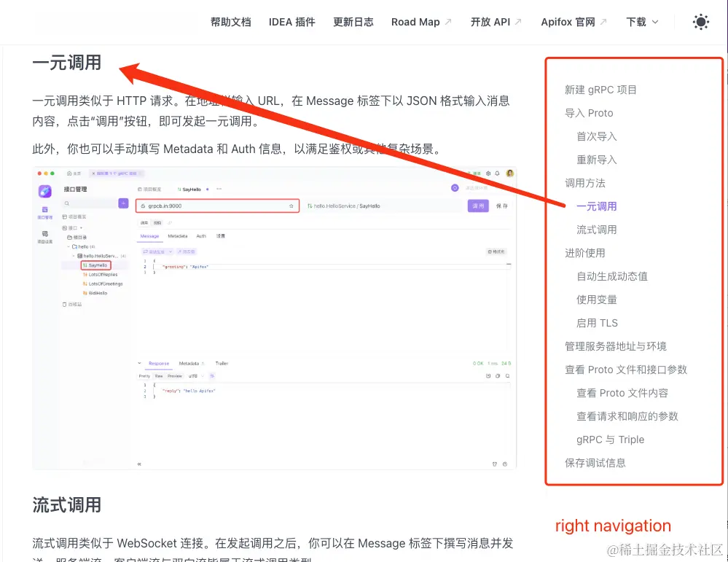Screen dimensions: 728x562
Task: Select the Preview response view
Action: coord(175,376)
